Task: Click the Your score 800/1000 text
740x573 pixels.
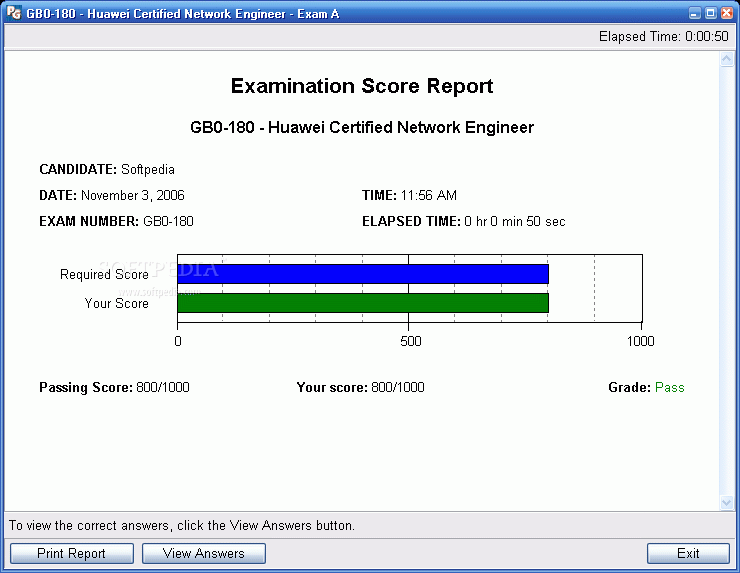Action: [361, 388]
